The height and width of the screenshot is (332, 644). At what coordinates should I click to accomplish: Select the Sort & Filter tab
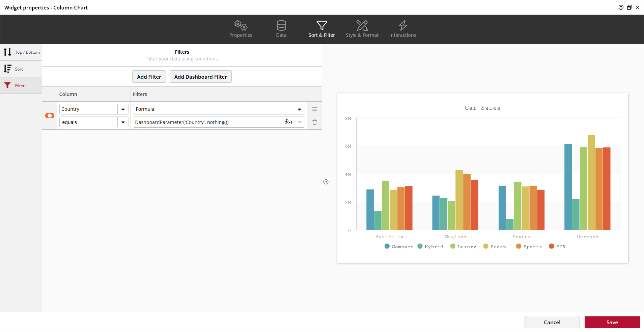tap(322, 29)
